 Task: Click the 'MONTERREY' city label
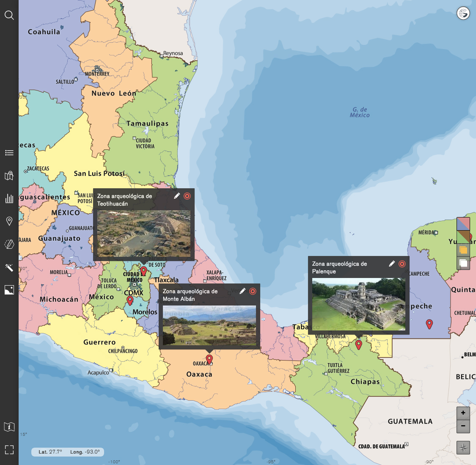[x=97, y=74]
